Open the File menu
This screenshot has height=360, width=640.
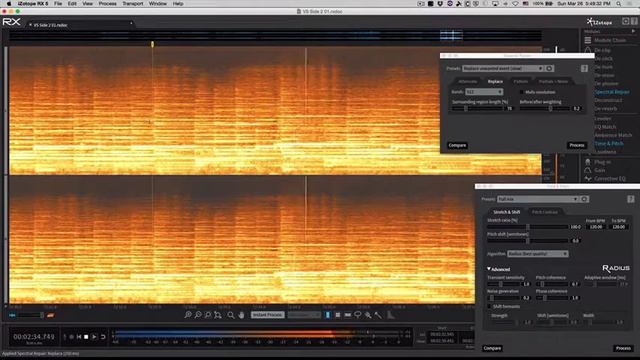click(58, 4)
